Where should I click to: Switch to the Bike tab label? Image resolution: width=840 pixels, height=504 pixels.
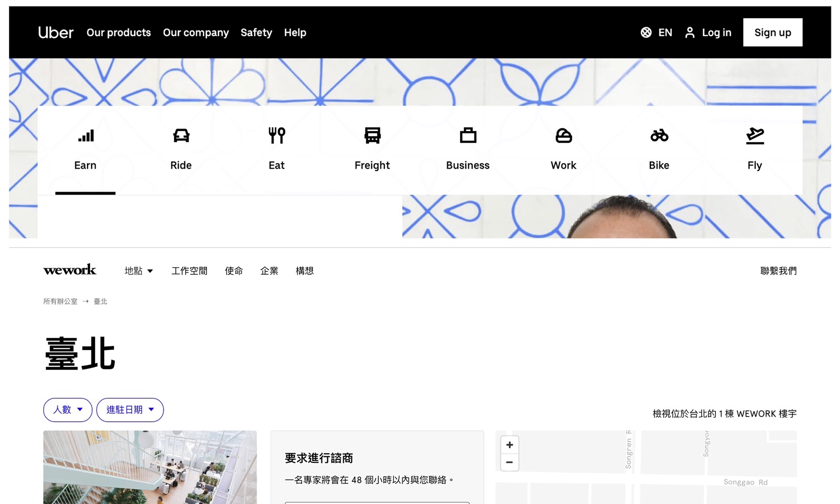pos(659,165)
